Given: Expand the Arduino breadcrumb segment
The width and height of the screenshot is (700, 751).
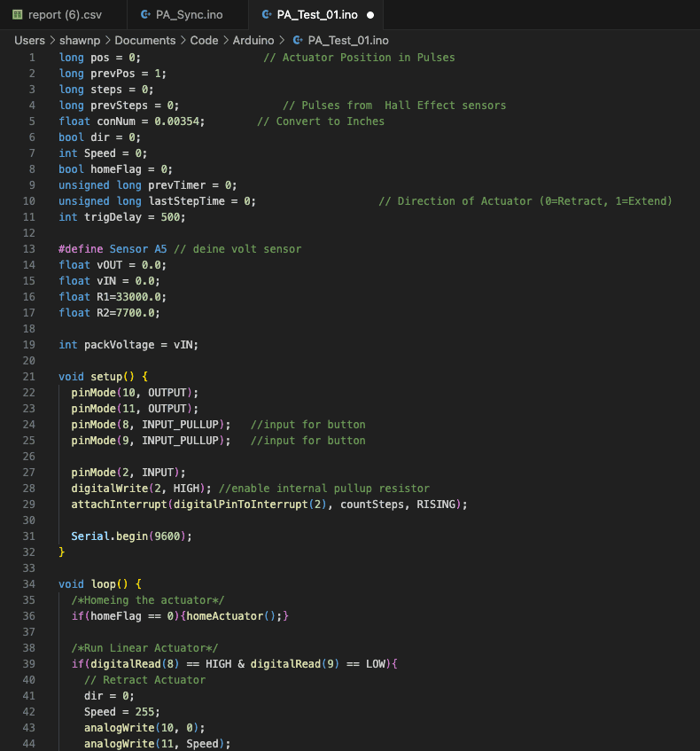Looking at the screenshot, I should (253, 41).
